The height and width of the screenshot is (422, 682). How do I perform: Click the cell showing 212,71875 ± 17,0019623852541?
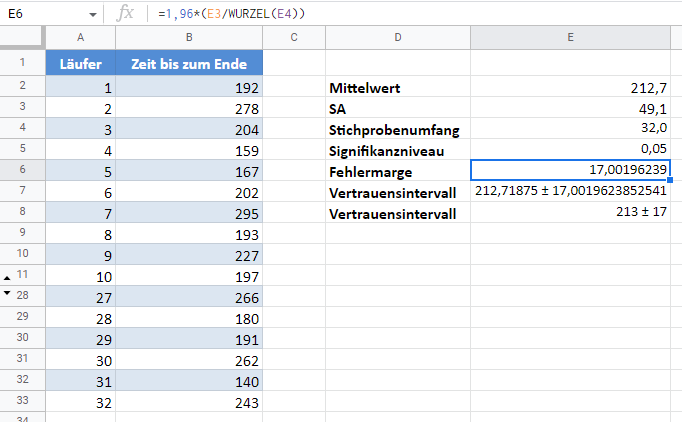[570, 191]
